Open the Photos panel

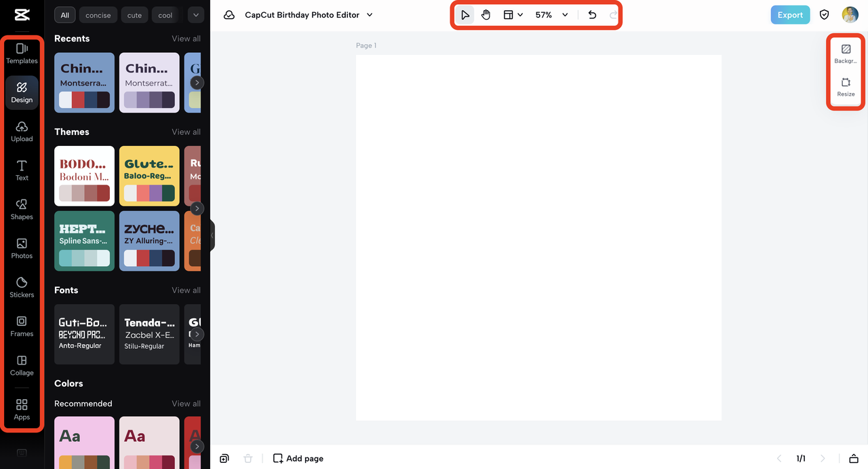pos(22,248)
